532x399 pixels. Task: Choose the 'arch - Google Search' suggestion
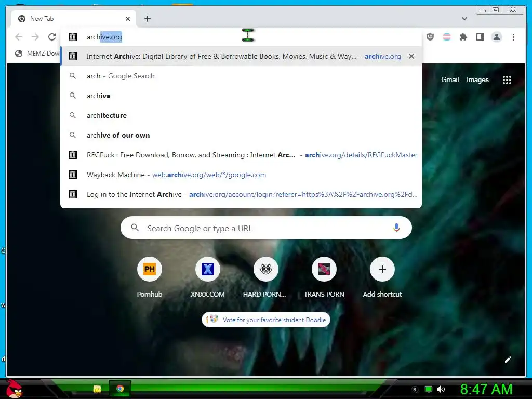pyautogui.click(x=241, y=76)
